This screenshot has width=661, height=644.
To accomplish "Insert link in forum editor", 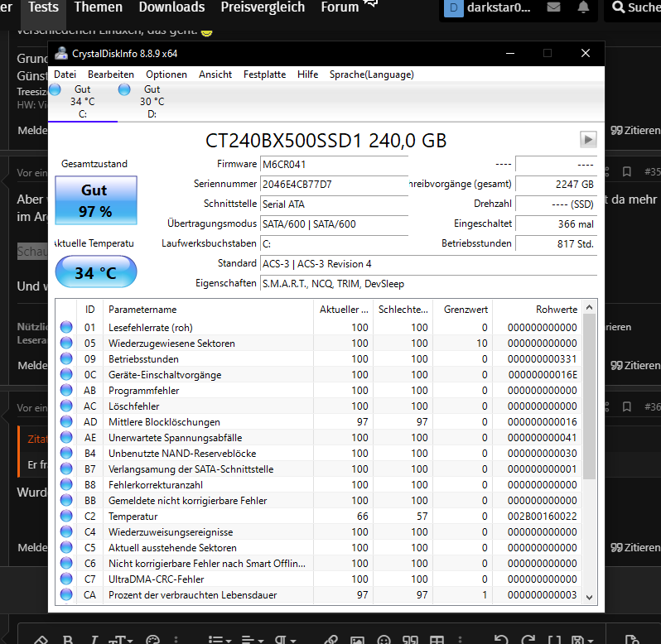I will coord(331,640).
